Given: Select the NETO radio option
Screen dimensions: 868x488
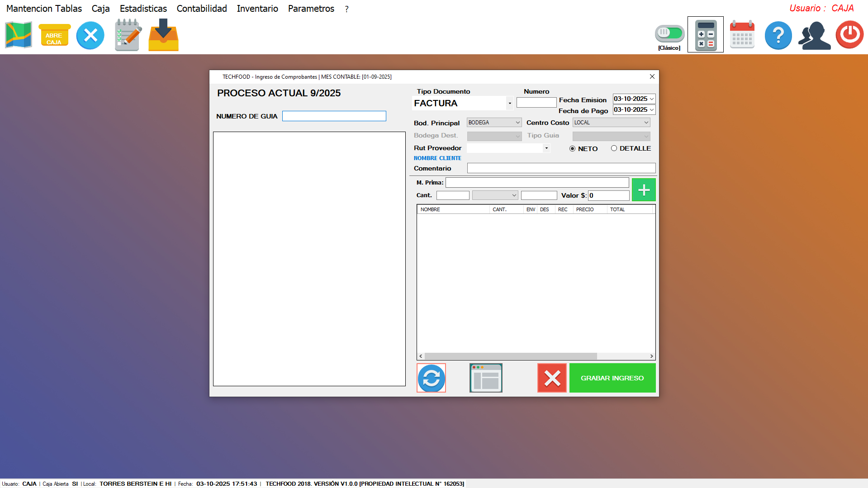Looking at the screenshot, I should pos(573,149).
